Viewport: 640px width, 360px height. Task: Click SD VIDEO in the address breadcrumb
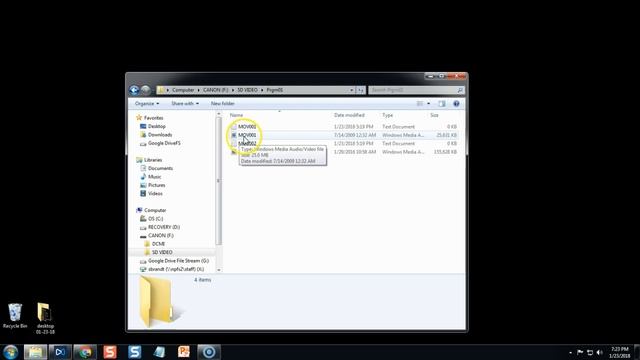(x=248, y=90)
